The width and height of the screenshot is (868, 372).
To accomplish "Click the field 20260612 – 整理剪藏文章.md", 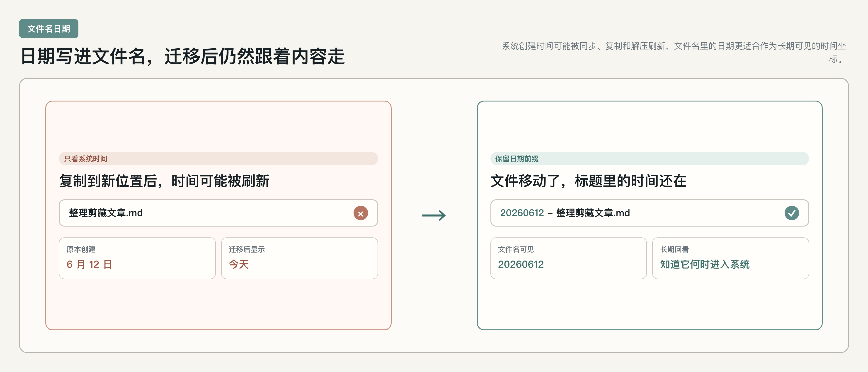I will pyautogui.click(x=649, y=213).
